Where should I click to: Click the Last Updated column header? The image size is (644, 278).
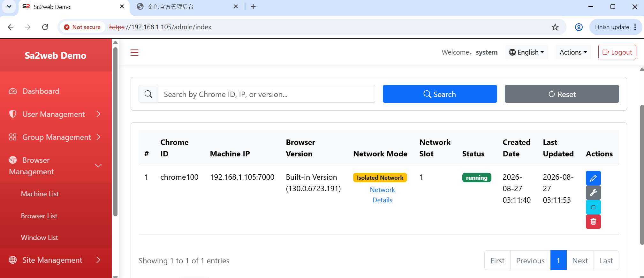(x=558, y=148)
